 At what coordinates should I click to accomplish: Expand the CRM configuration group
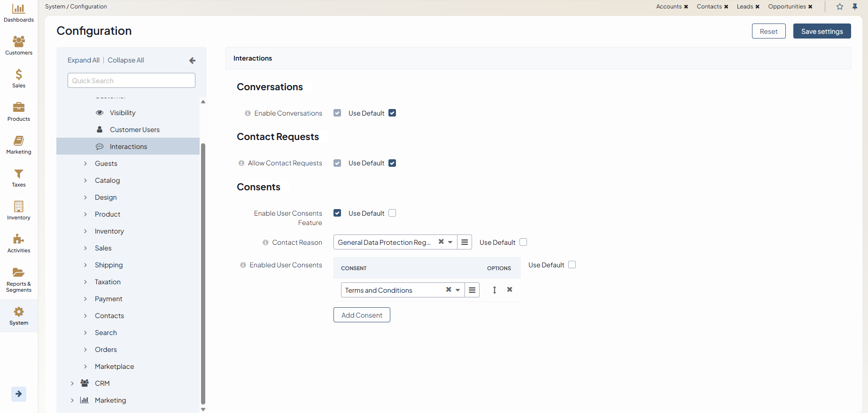pos(72,383)
